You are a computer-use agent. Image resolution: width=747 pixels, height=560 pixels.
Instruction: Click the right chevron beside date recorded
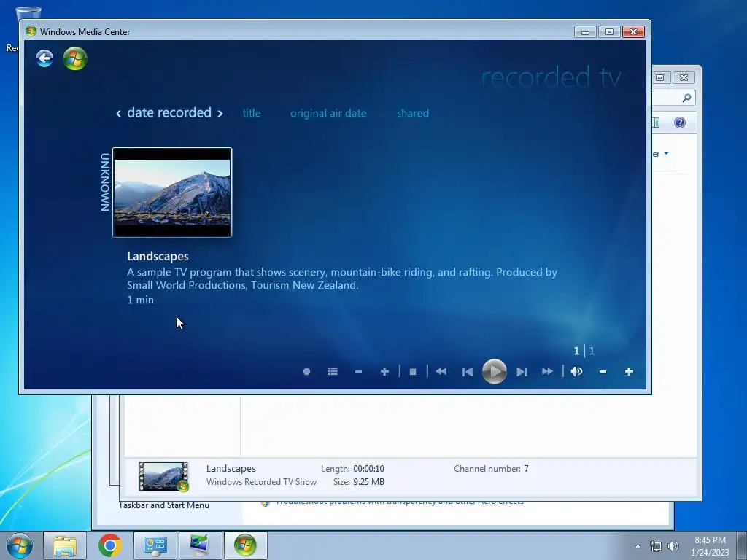[x=220, y=113]
